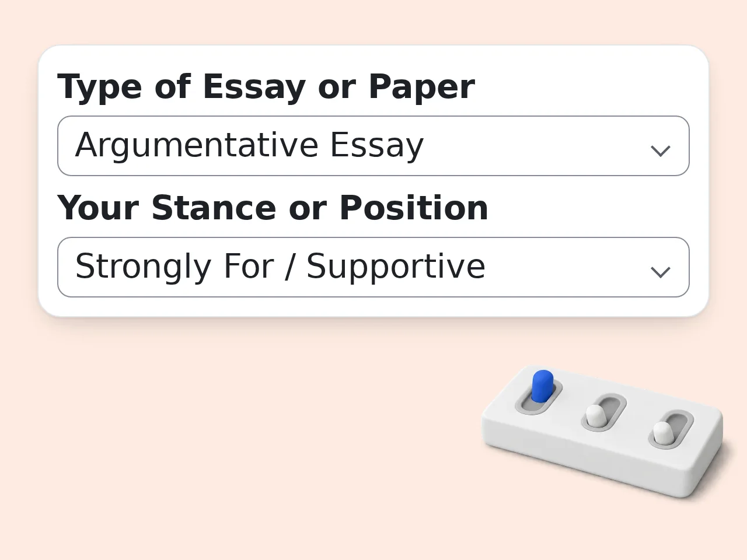Screen dimensions: 747x560
Task: Toggle the rightmost white switch
Action: point(671,429)
